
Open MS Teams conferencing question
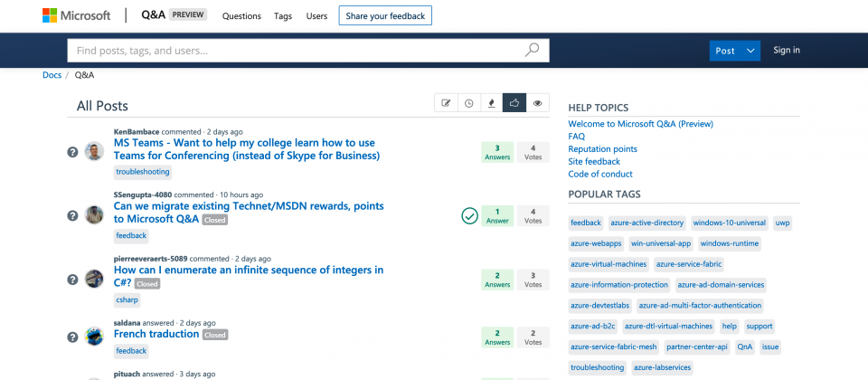tap(247, 149)
